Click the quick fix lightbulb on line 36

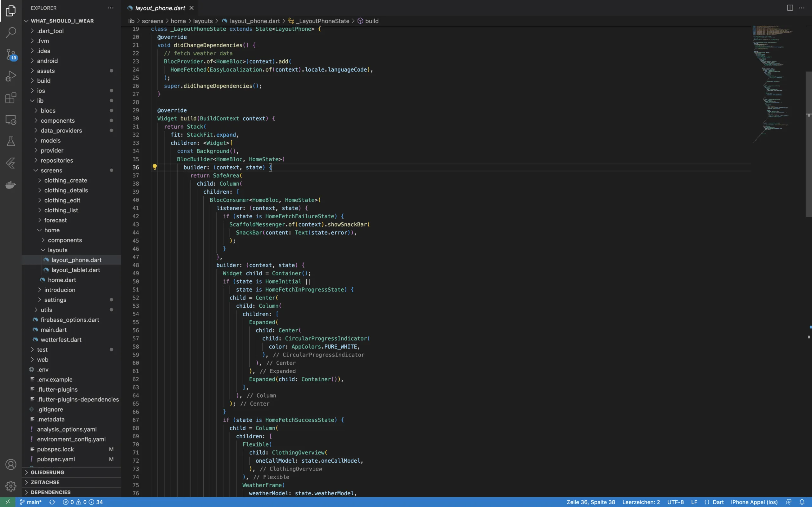click(155, 167)
